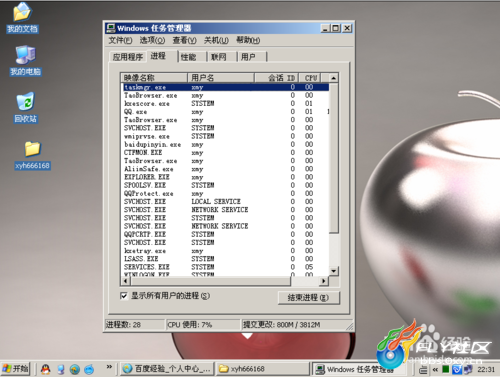The height and width of the screenshot is (377, 500).
Task: Click the blue shield tray icon
Action: pos(457,369)
